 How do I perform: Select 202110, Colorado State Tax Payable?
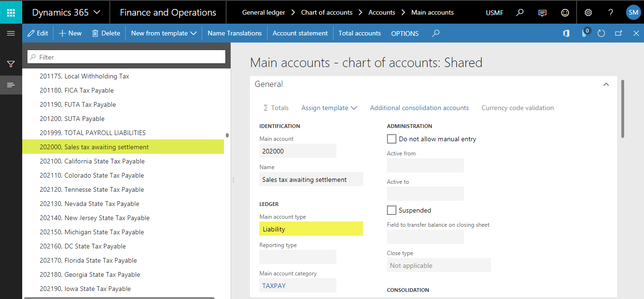[x=123, y=175]
